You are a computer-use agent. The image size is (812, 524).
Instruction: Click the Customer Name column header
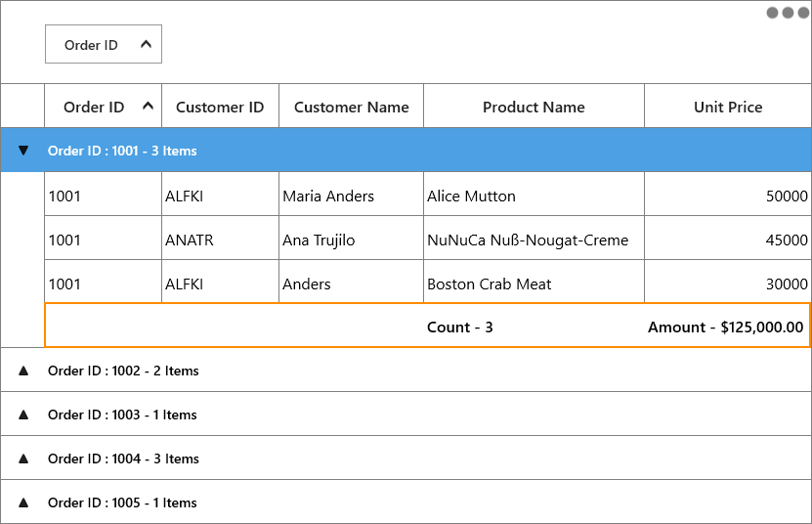[351, 107]
